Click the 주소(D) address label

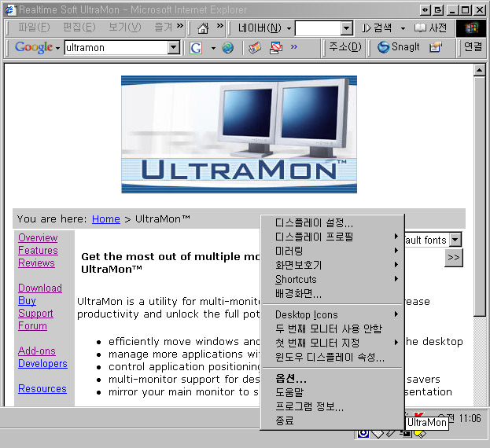click(x=345, y=47)
